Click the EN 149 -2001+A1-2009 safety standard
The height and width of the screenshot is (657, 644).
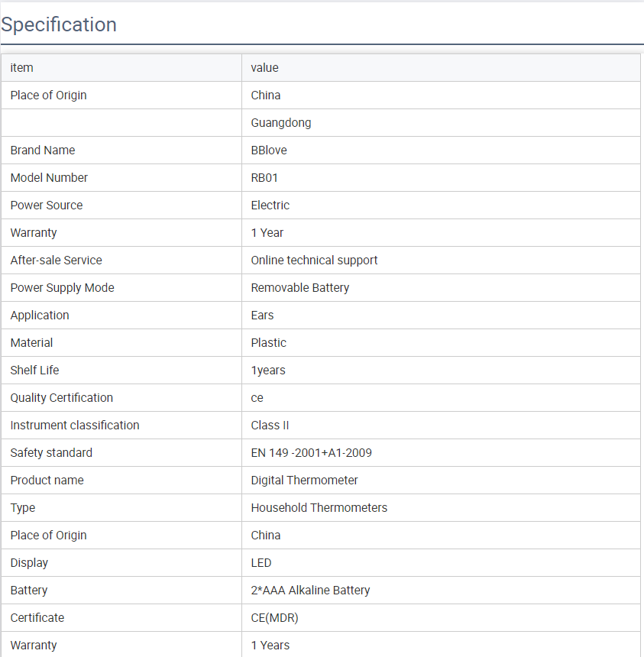tap(311, 453)
